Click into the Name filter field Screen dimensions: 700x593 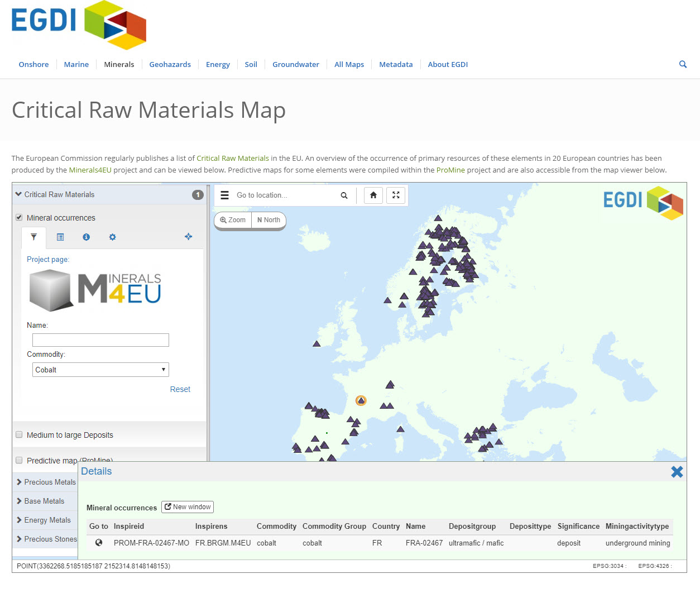100,340
